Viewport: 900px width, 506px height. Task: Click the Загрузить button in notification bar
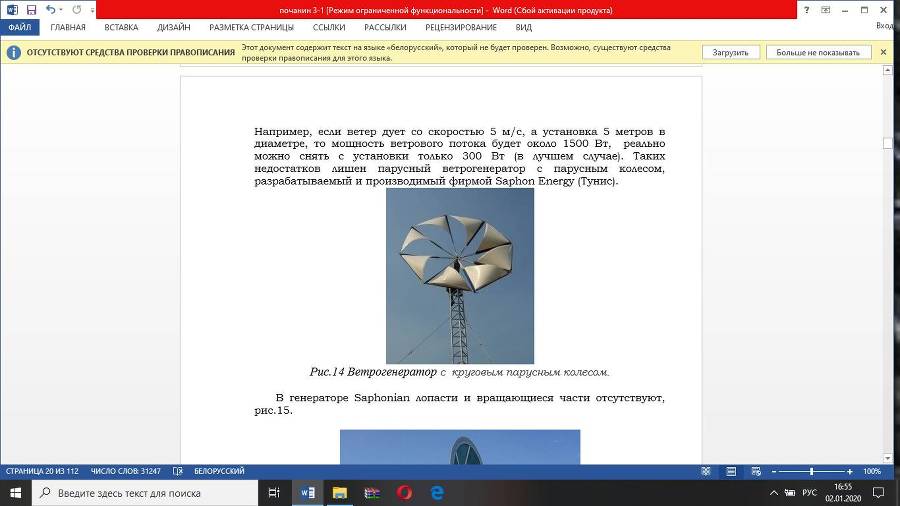point(731,52)
